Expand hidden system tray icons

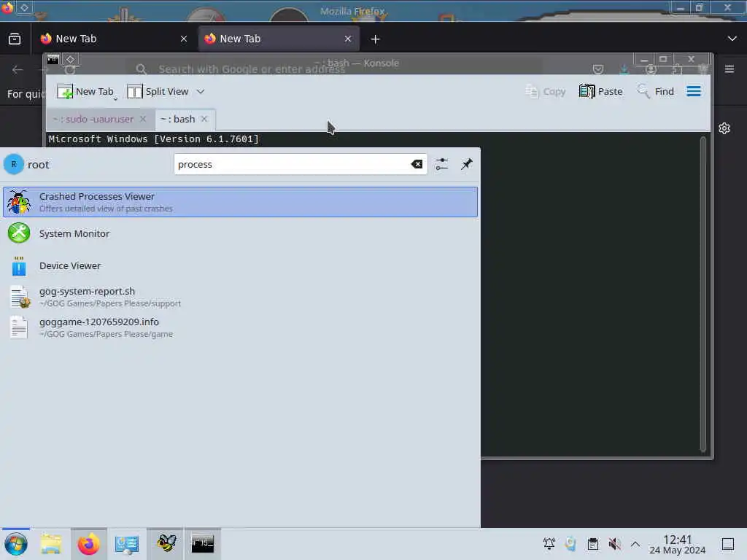[x=635, y=544]
